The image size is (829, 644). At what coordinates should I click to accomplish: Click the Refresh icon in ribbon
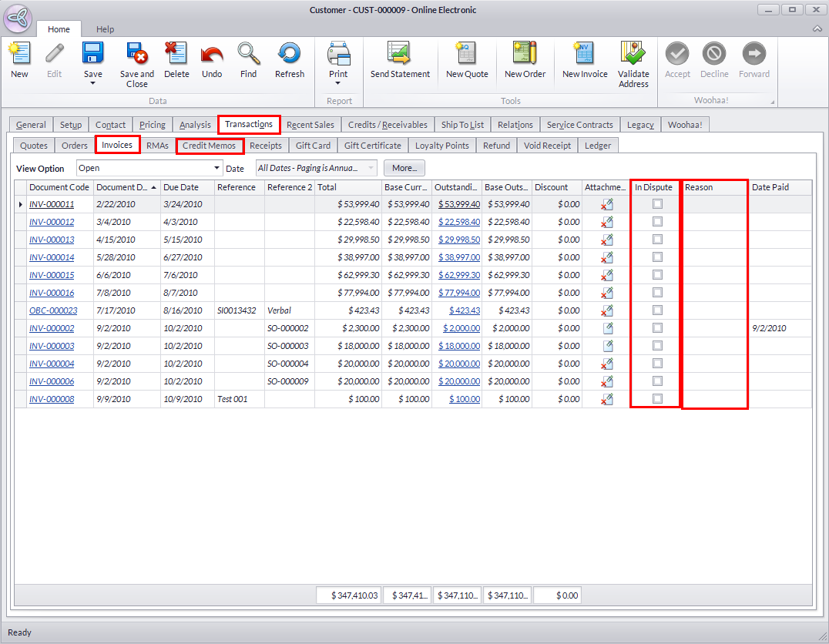[290, 54]
